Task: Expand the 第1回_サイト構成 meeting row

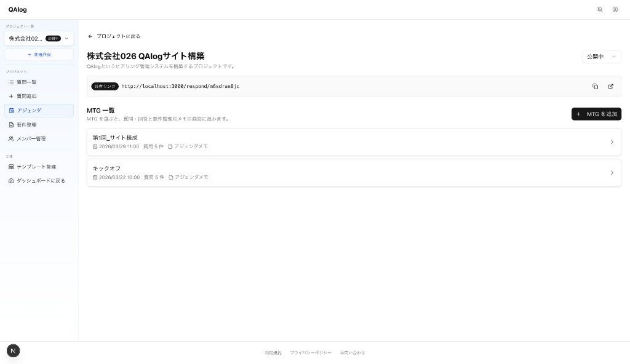Action: 612,142
